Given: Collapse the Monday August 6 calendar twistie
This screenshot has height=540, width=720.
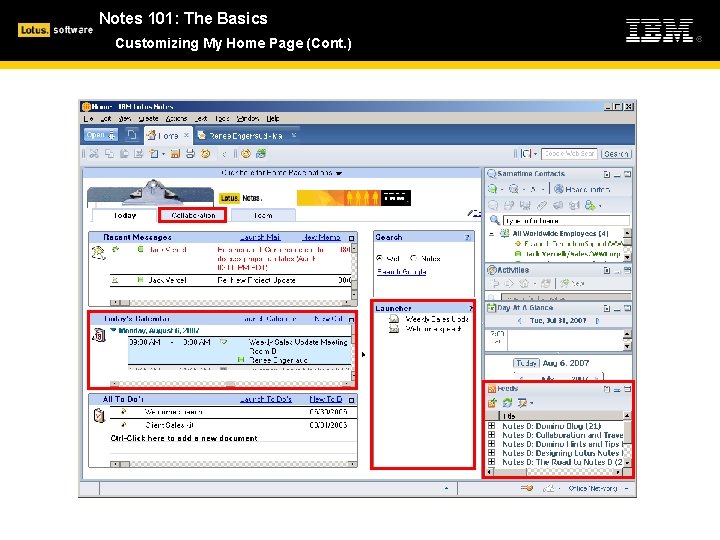Looking at the screenshot, I should pos(113,330).
